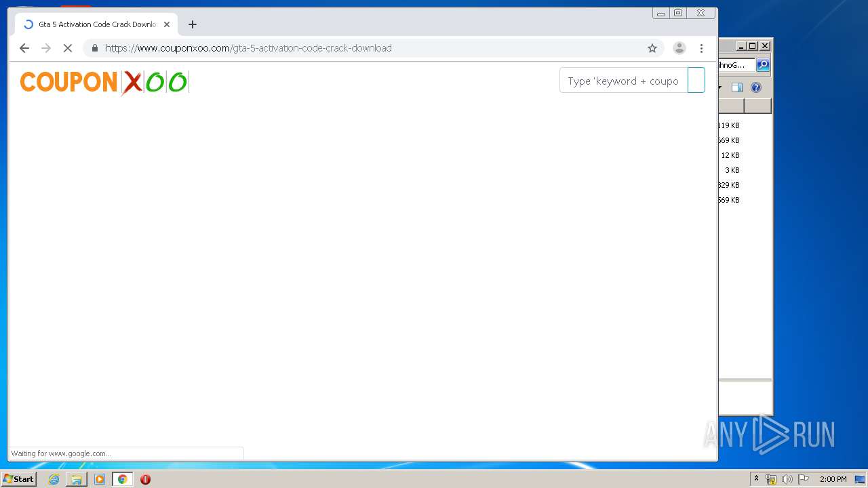Open the red Opera taskbar icon
Image resolution: width=868 pixels, height=488 pixels.
click(145, 479)
